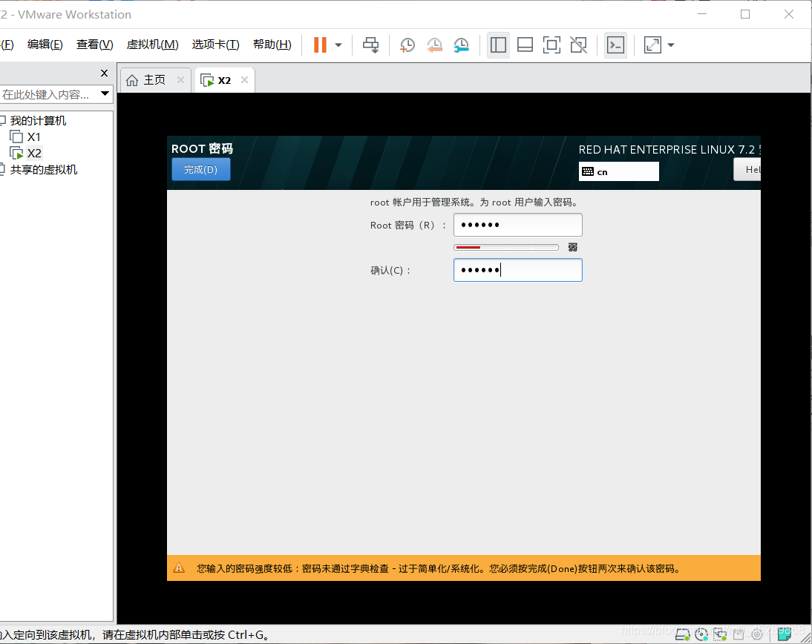Close the X2 tab
This screenshot has height=644, width=812.
point(244,79)
